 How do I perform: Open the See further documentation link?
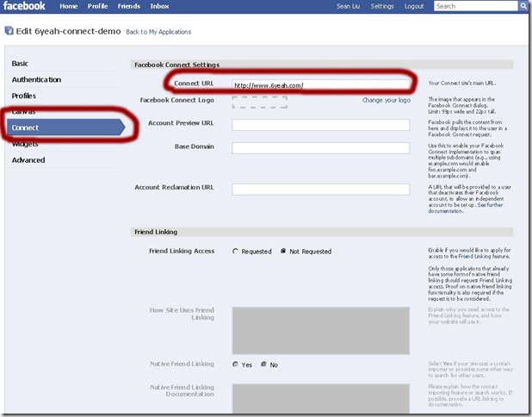pos(490,205)
